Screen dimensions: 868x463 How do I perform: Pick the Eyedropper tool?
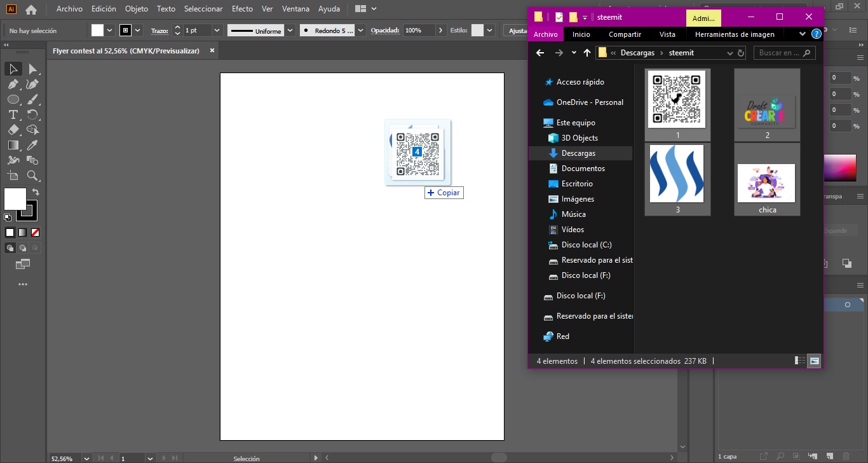coord(33,145)
